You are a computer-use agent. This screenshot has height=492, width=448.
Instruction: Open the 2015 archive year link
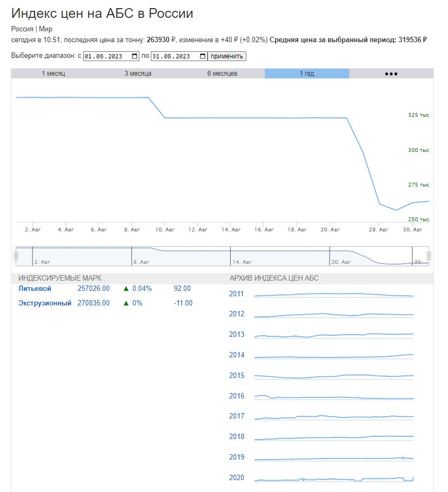(237, 376)
